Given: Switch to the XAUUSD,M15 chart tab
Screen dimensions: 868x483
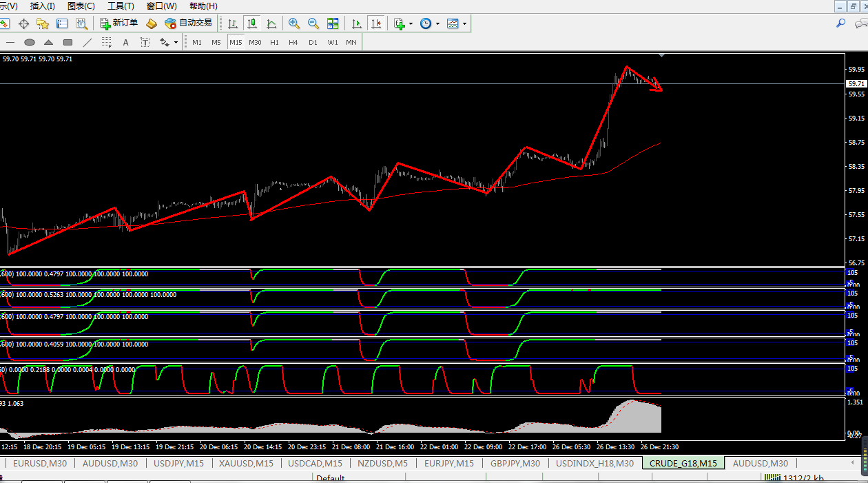Looking at the screenshot, I should point(246,464).
